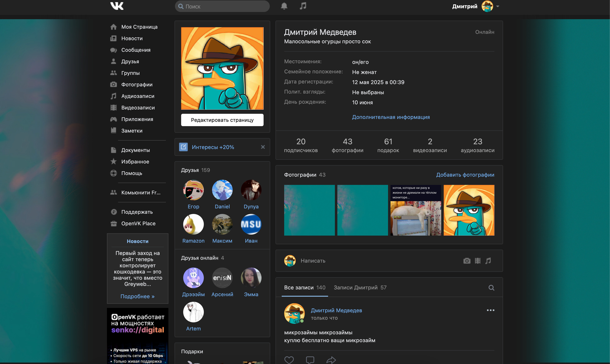The width and height of the screenshot is (610, 364).
Task: Open the cat-on-monitor photo thumbnail
Action: point(416,210)
